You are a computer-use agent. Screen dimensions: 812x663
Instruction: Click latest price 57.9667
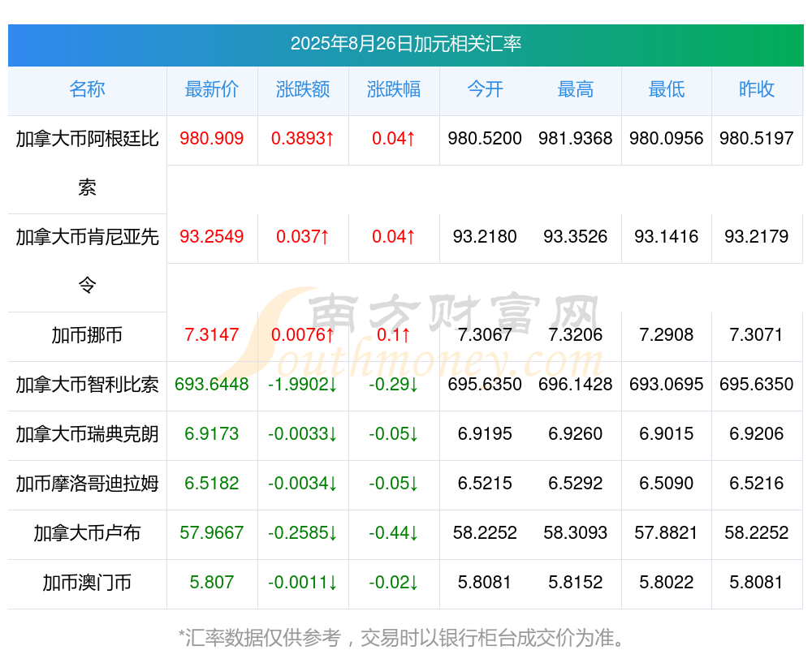[212, 533]
